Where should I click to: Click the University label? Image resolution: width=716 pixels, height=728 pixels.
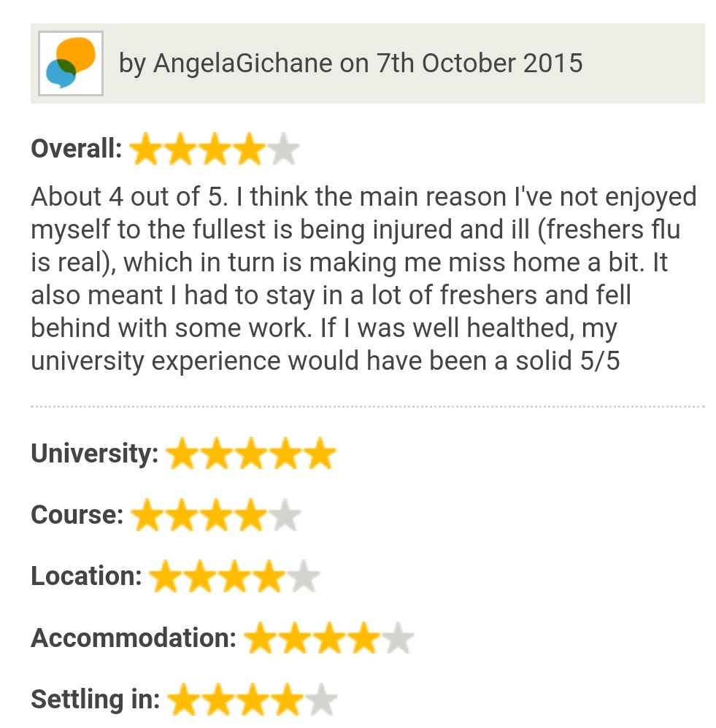(95, 453)
